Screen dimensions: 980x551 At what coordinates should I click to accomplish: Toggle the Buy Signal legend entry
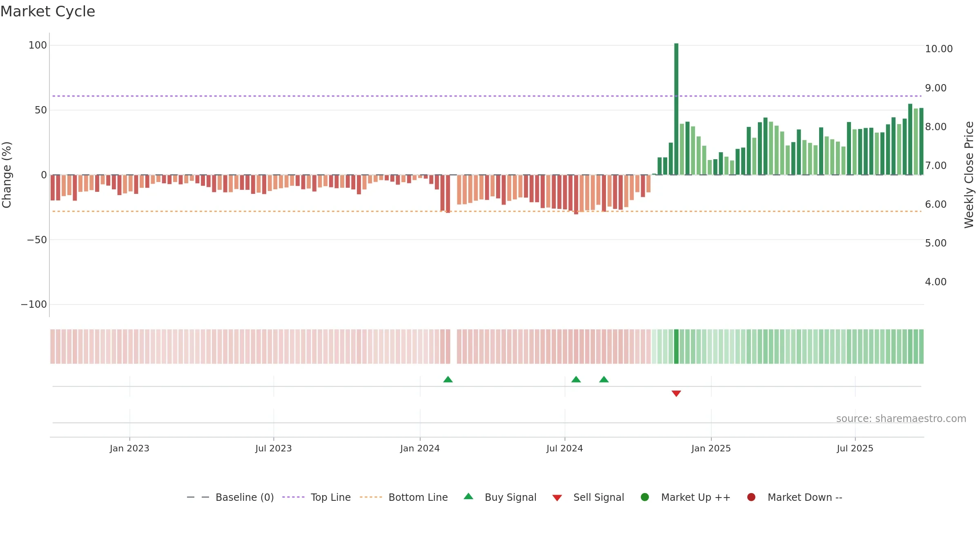coord(500,497)
